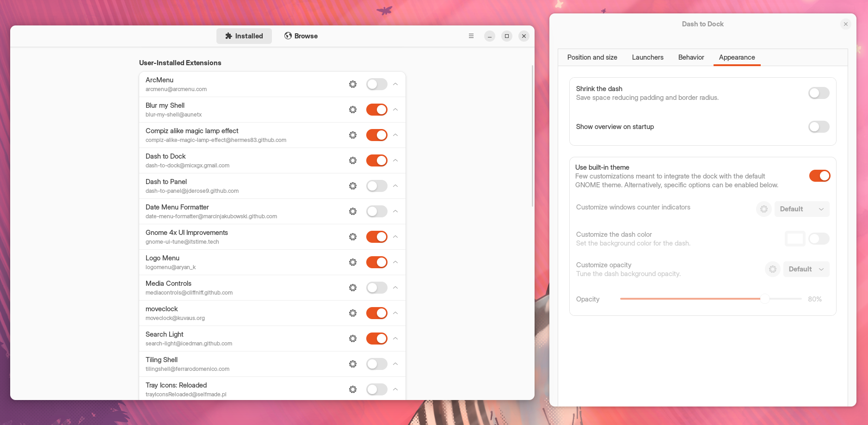This screenshot has height=425, width=868.
Task: Switch to the Behavior tab
Action: pyautogui.click(x=691, y=57)
